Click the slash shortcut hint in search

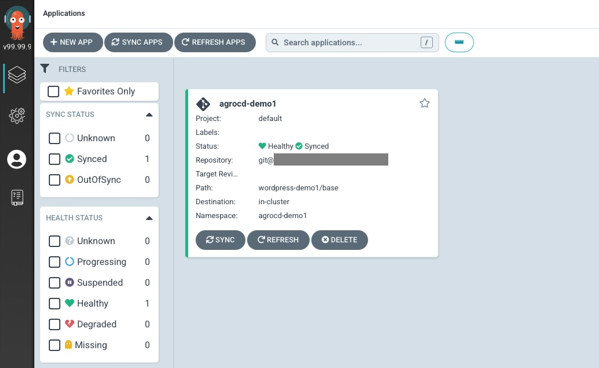point(426,42)
